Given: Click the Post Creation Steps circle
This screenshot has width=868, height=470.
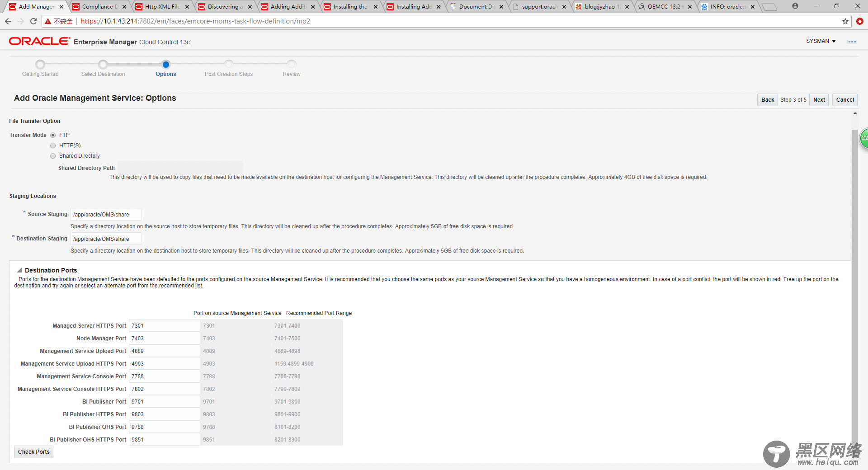Looking at the screenshot, I should pos(229,64).
